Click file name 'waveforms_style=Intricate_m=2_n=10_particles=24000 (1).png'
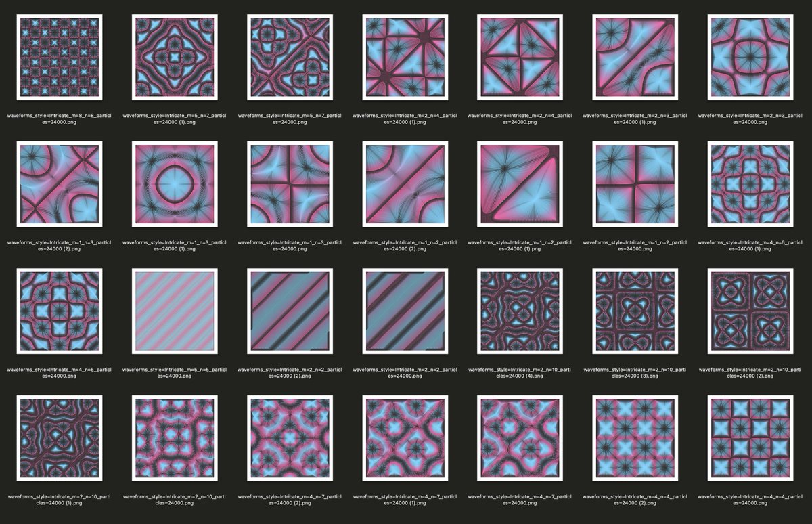The image size is (812, 524). (60, 500)
